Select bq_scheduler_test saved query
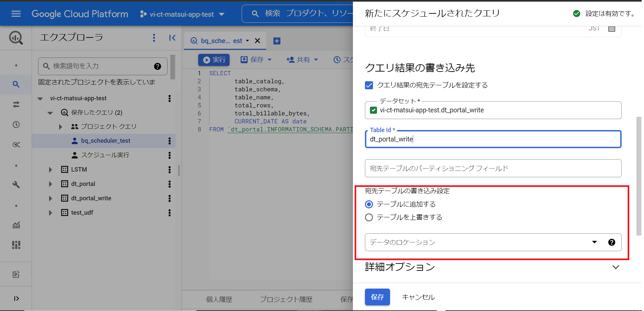Image resolution: width=644 pixels, height=311 pixels. tap(106, 141)
